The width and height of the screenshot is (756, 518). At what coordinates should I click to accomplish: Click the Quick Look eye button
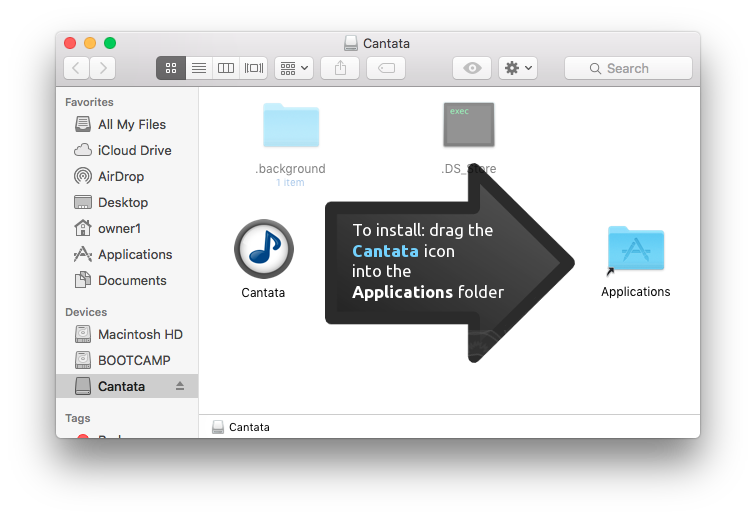tap(472, 68)
